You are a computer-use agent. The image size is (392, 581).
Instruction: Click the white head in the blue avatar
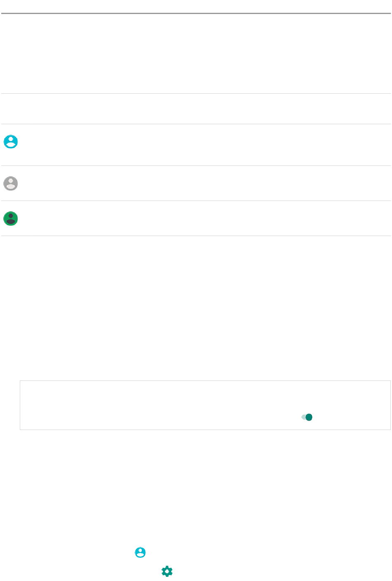pos(11,139)
